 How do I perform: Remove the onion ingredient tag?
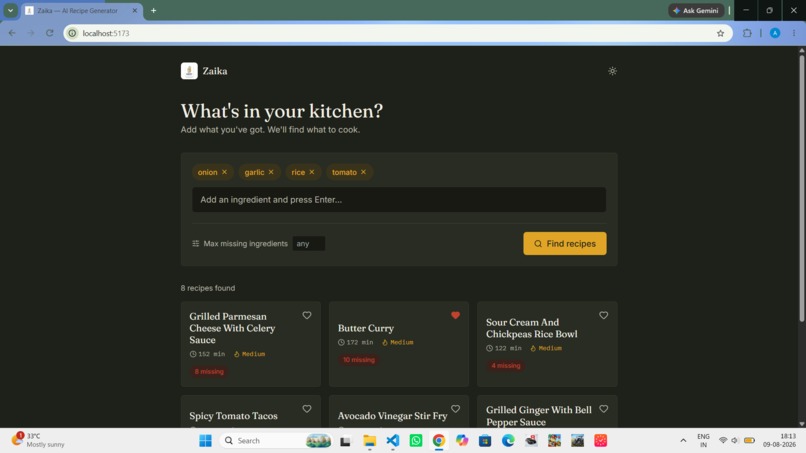click(x=225, y=172)
